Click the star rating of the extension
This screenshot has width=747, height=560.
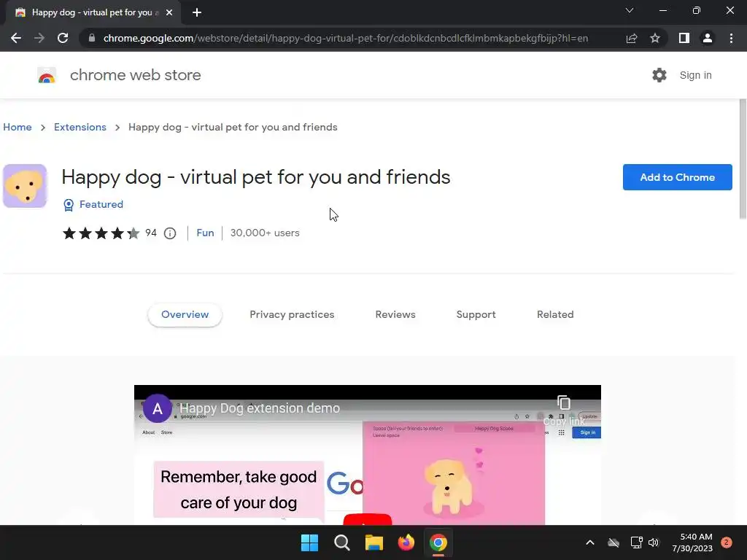point(101,233)
